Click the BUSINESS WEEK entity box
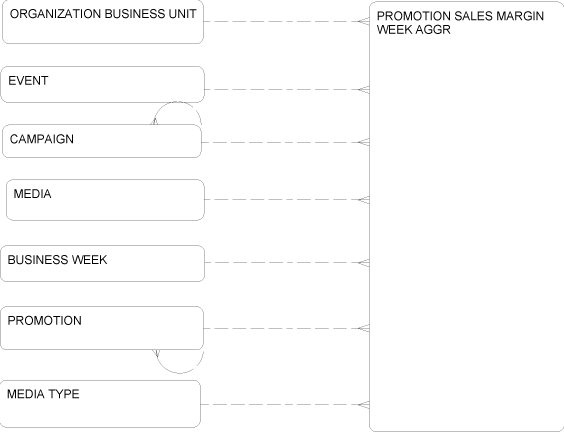The height and width of the screenshot is (432, 564). 103,264
